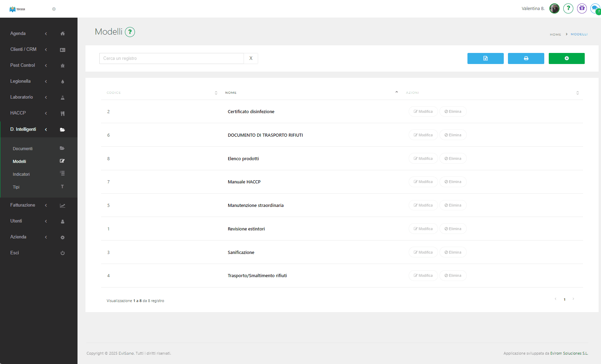Click the green help icon in top header
The height and width of the screenshot is (364, 601).
[568, 8]
